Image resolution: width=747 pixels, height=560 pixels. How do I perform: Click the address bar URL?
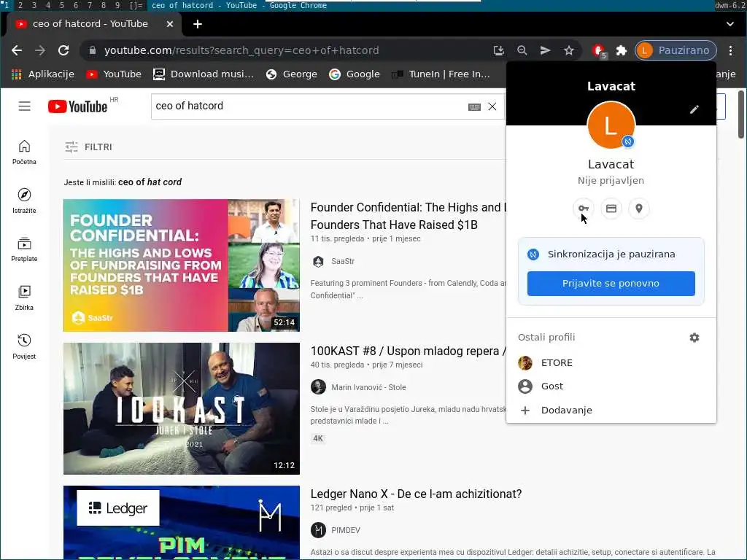coord(241,50)
